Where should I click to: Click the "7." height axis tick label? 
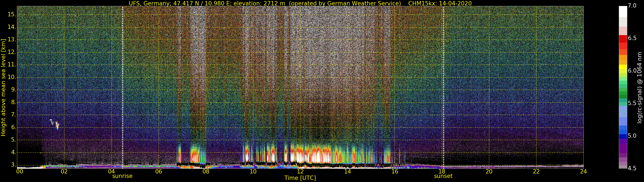point(14,115)
